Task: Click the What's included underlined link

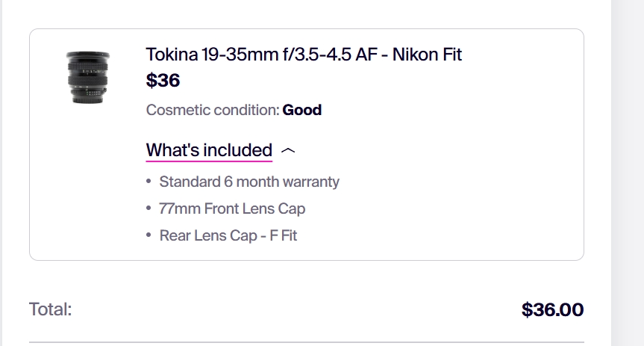Action: (209, 150)
